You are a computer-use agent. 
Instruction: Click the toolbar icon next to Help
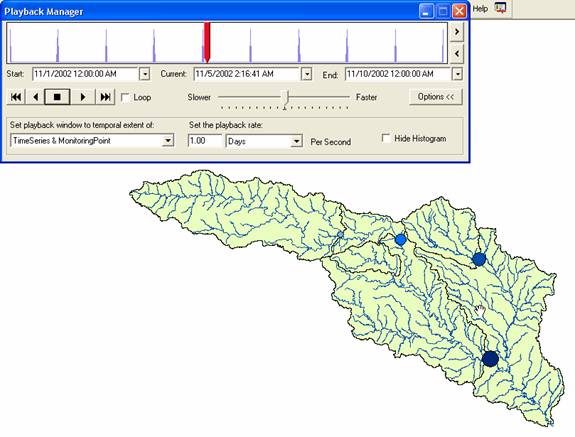pyautogui.click(x=501, y=8)
